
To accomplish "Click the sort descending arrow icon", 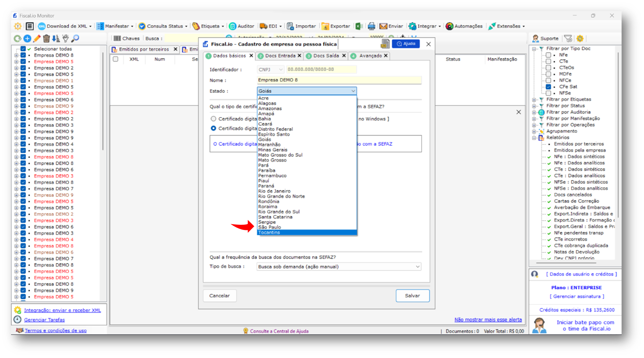I will [56, 39].
